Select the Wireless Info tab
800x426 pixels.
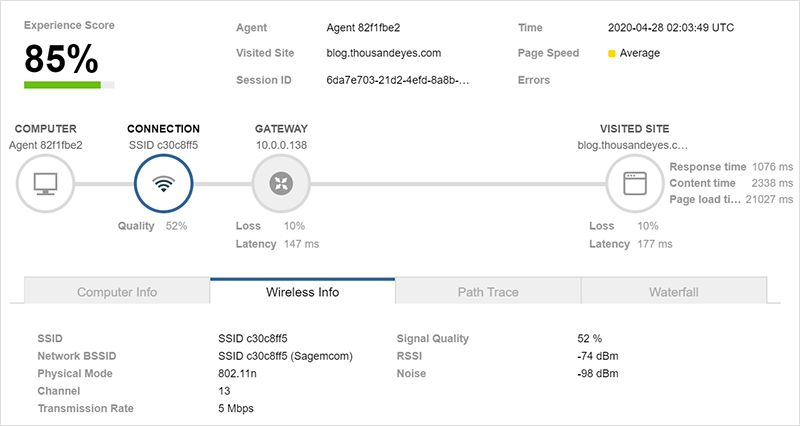(x=302, y=292)
